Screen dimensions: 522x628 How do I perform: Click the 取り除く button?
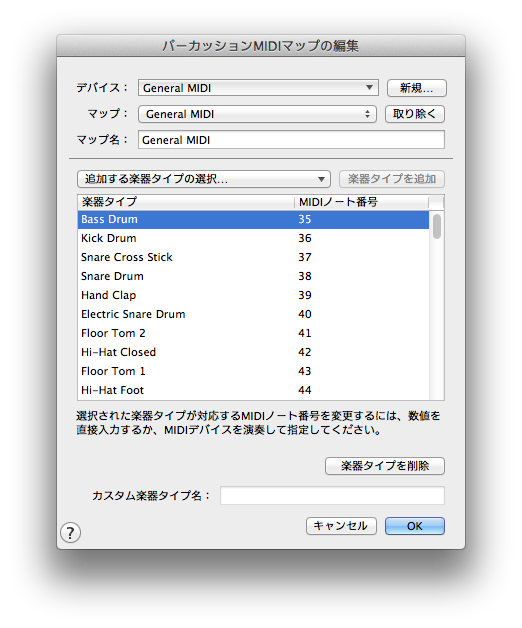[x=415, y=114]
